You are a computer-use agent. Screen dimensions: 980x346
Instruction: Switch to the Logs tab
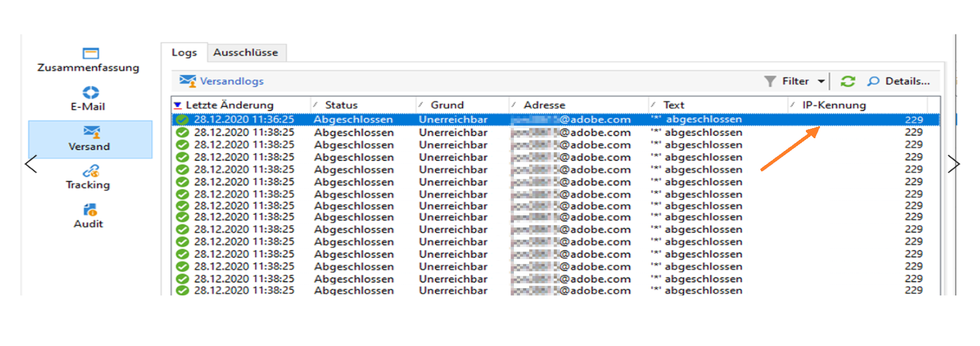(184, 52)
